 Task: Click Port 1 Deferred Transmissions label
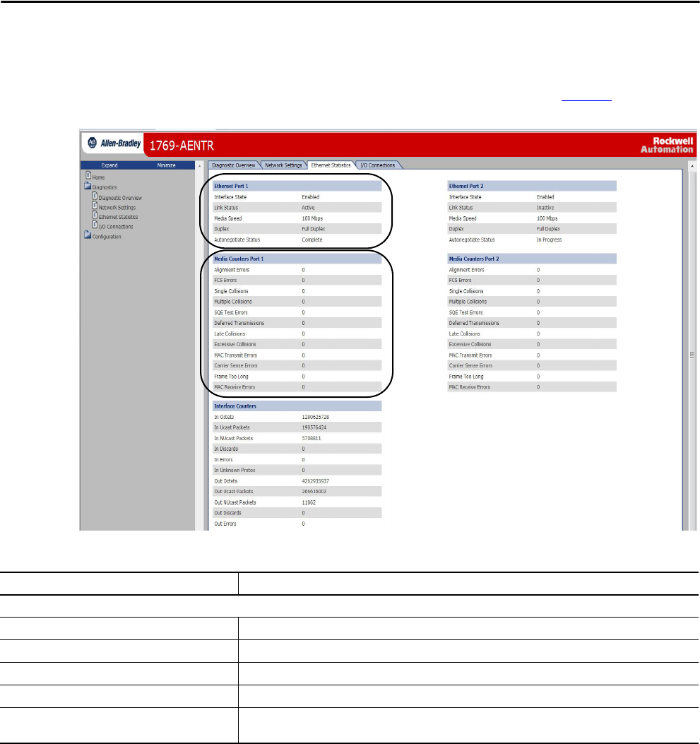click(x=239, y=323)
